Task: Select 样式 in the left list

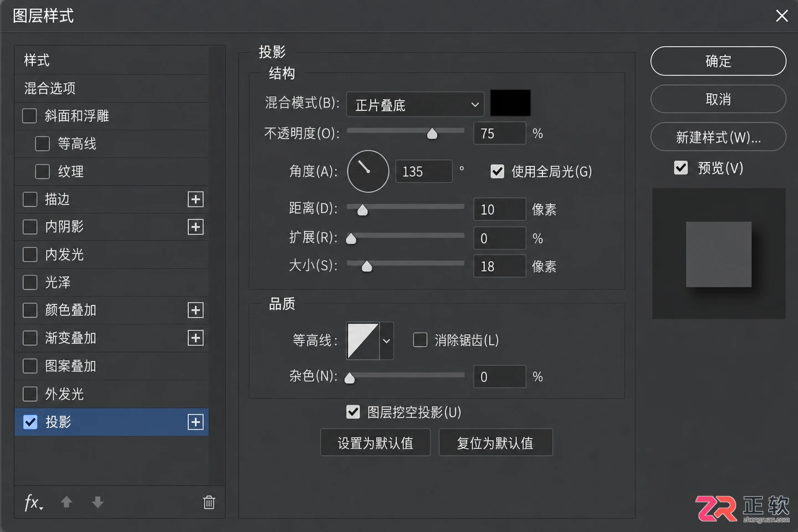Action: coord(111,60)
